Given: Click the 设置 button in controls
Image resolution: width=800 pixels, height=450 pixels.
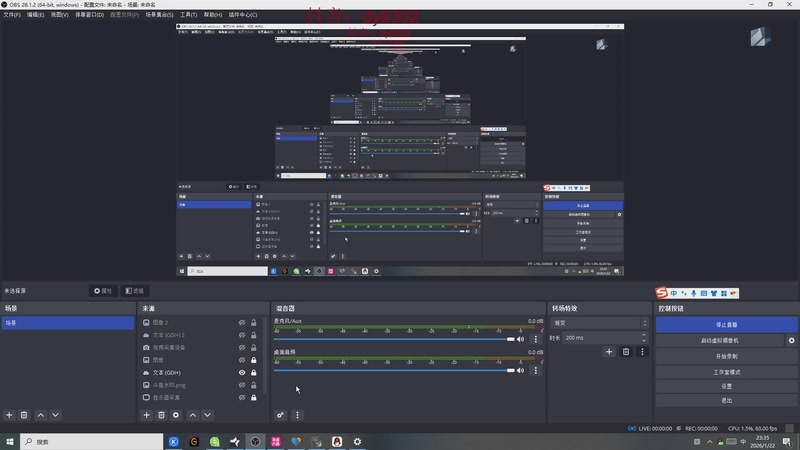Looking at the screenshot, I should 727,386.
